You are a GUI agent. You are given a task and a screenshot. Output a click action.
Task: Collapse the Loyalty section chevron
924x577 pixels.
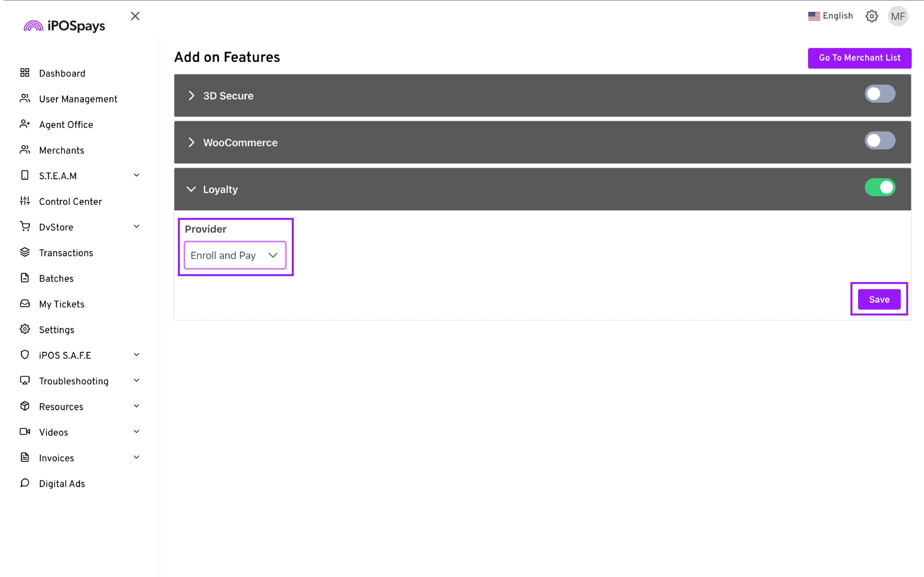pyautogui.click(x=191, y=189)
